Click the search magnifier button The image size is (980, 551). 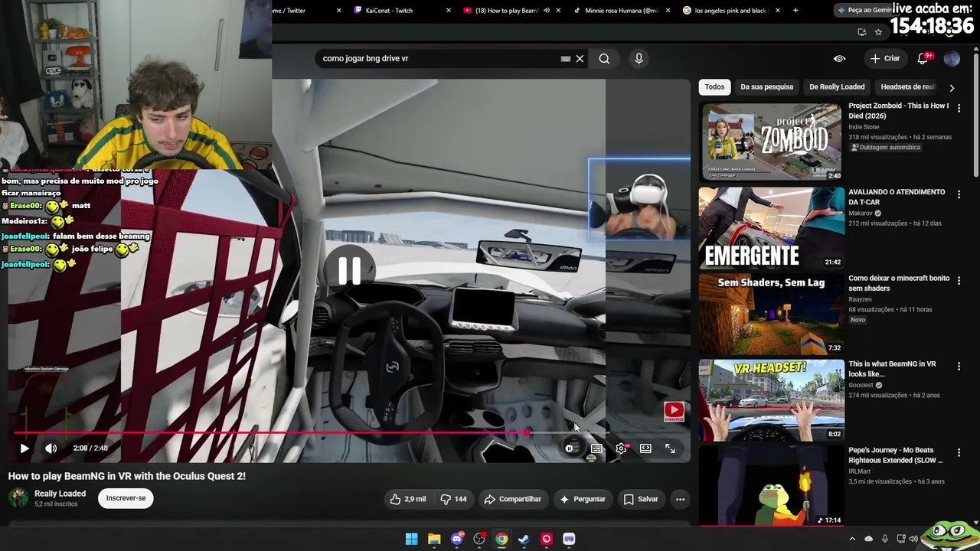click(604, 58)
